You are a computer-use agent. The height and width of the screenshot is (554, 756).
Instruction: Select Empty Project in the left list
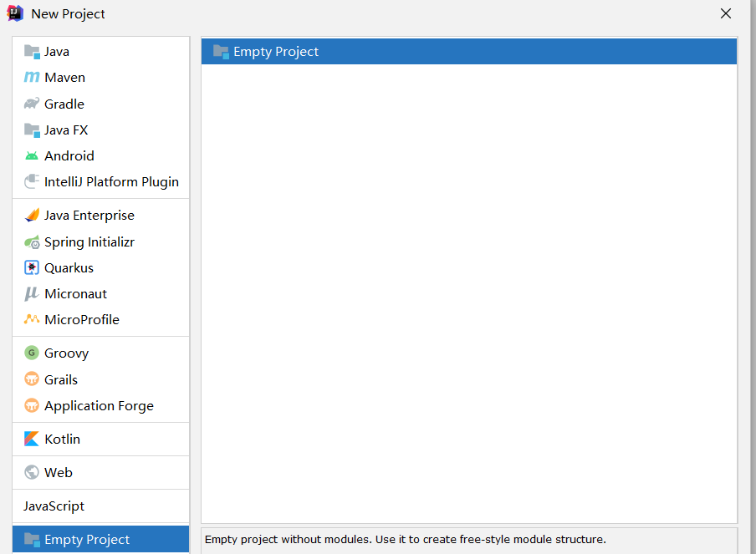[x=100, y=540]
